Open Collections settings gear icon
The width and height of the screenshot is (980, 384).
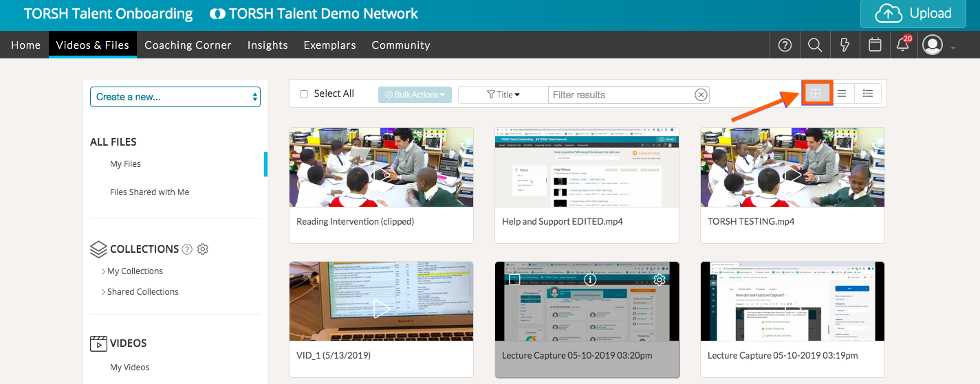(203, 249)
